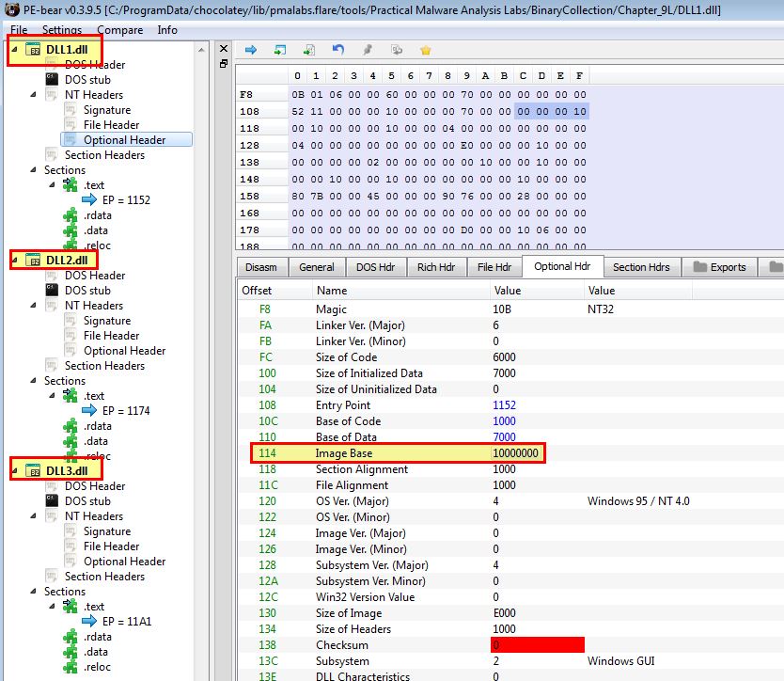Screen dimensions: 784x681
Task: Click Base of Code value 1000
Action: coord(504,420)
